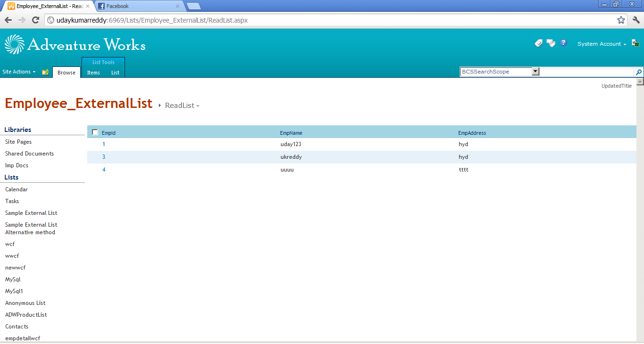Open the Tags & Notes icon
The image size is (644, 344).
point(551,43)
